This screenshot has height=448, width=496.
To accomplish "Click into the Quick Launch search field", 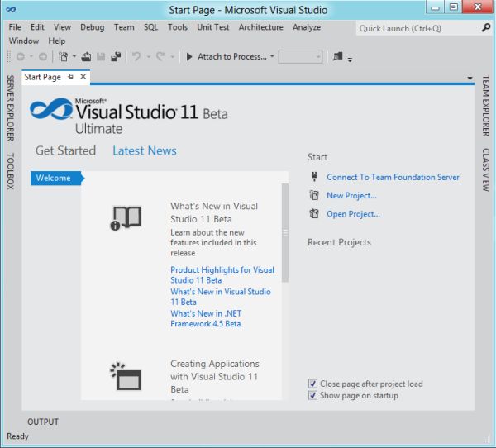I will [x=418, y=28].
